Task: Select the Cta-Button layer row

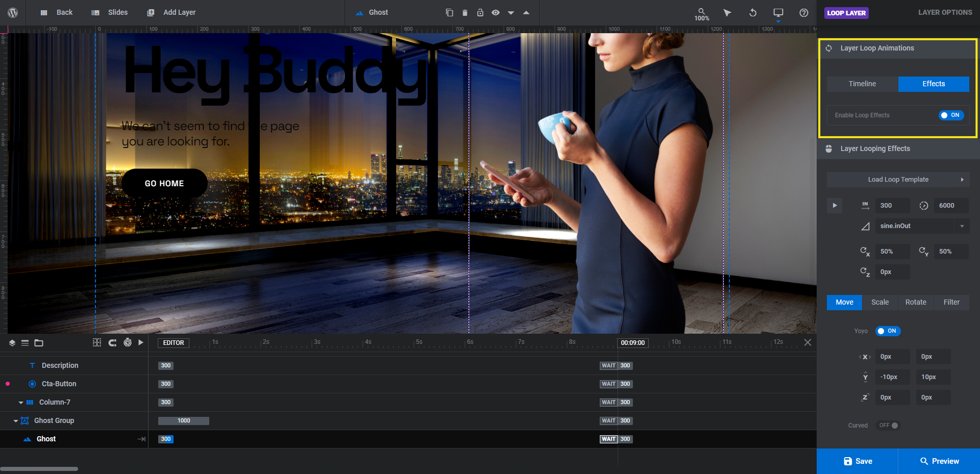Action: point(74,384)
